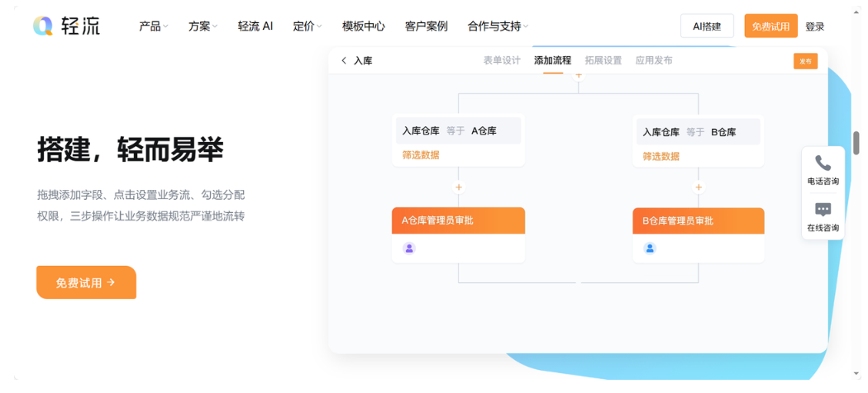868x393 pixels.
Task: Click the 电话咨询 label
Action: (823, 182)
